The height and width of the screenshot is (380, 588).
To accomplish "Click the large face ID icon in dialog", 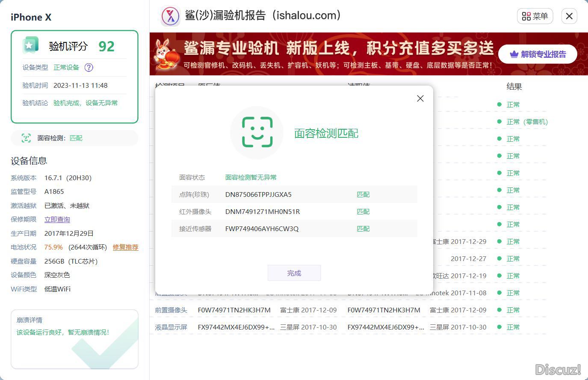I will [257, 133].
